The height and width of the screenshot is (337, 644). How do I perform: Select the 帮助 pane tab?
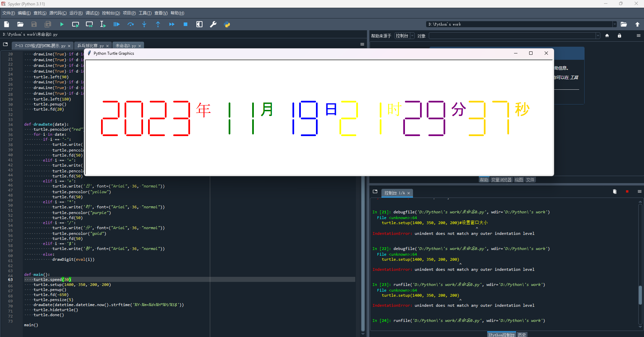pos(484,180)
